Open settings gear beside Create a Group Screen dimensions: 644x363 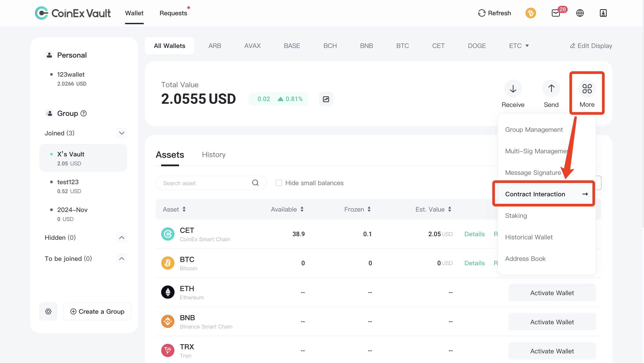pos(48,311)
